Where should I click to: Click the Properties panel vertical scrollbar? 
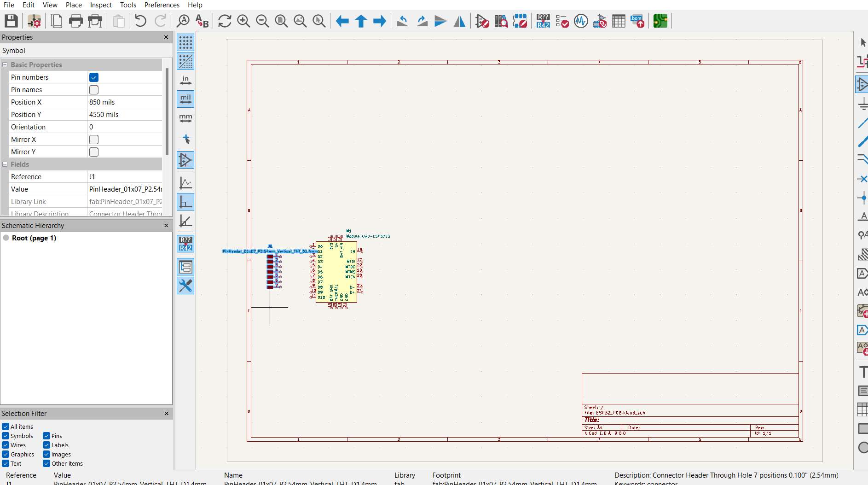coord(167,111)
